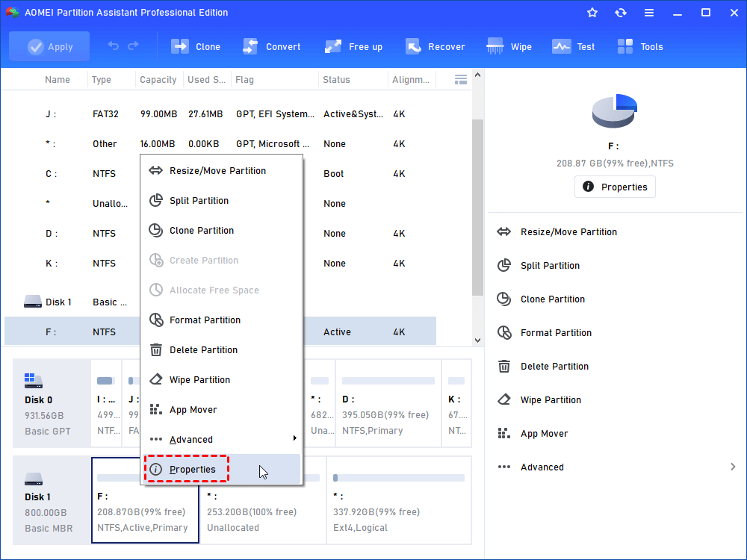Click Delete Partition in right panel
747x560 pixels.
tap(554, 366)
